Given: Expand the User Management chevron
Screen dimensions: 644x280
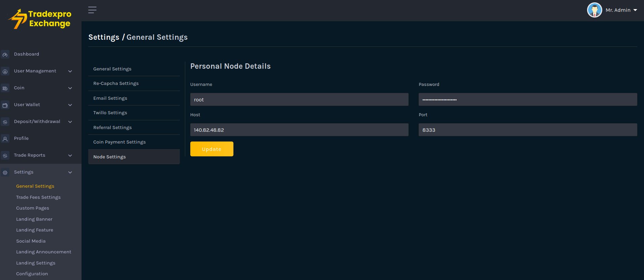Looking at the screenshot, I should coord(70,71).
